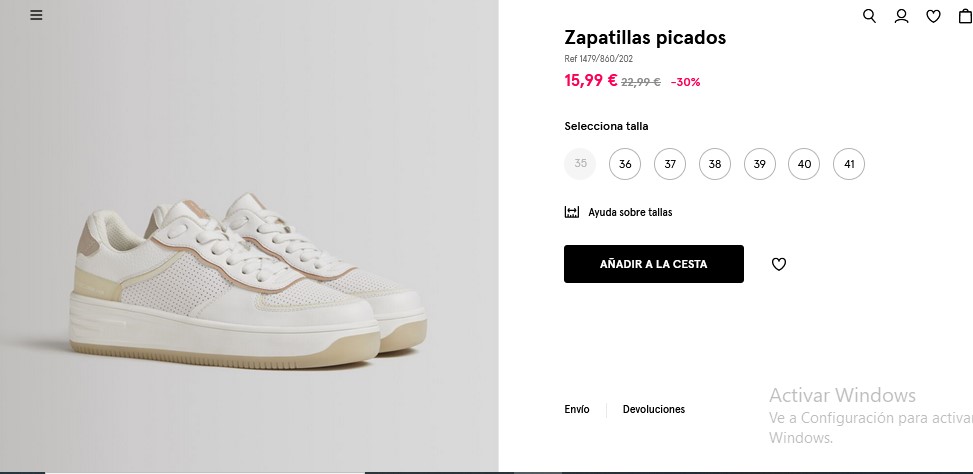Click the search magnifier icon
This screenshot has width=973, height=474.
point(869,16)
